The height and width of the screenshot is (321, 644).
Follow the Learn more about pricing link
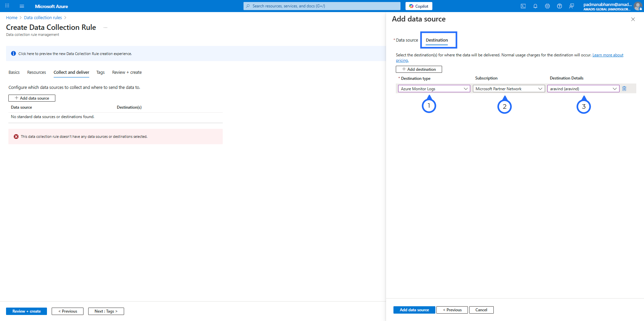[607, 55]
